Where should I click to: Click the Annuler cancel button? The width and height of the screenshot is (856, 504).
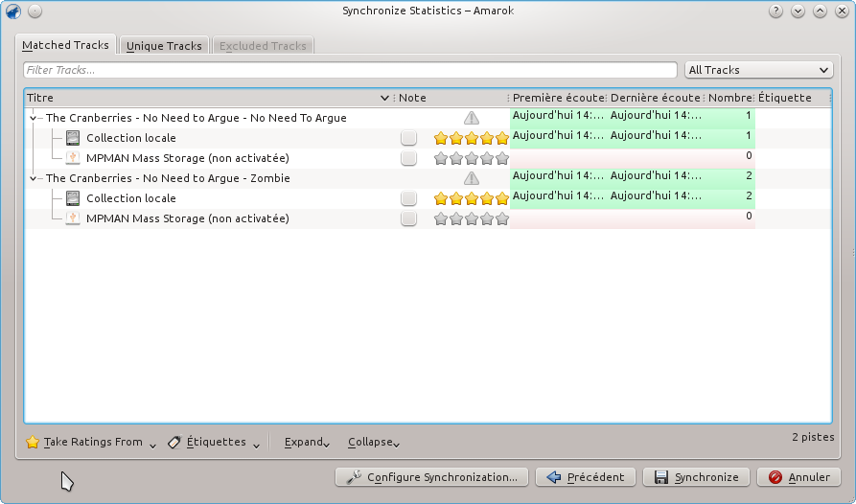tap(798, 477)
